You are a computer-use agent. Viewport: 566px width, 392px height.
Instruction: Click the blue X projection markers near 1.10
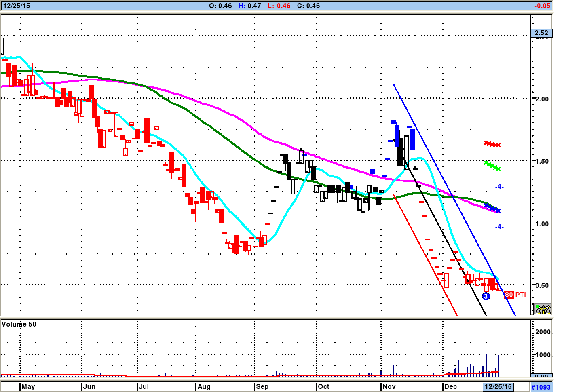click(492, 208)
